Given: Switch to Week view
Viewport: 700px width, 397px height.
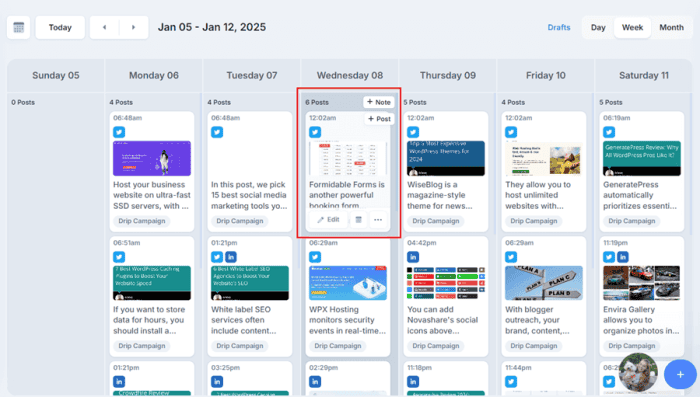Looking at the screenshot, I should click(632, 27).
